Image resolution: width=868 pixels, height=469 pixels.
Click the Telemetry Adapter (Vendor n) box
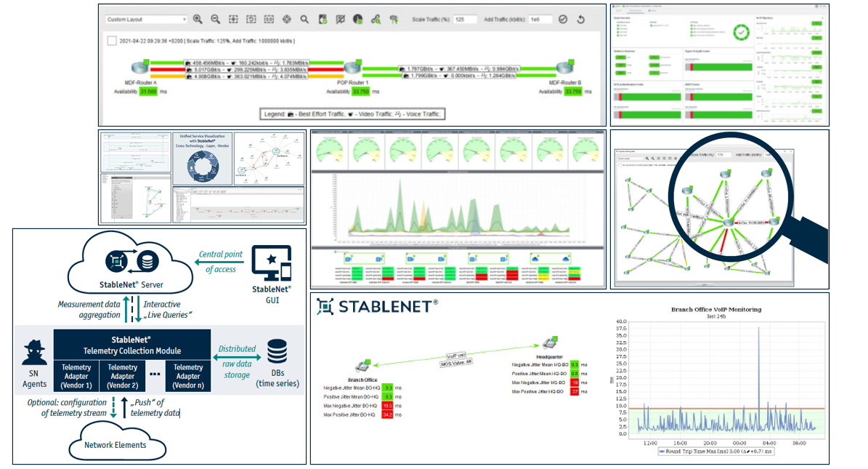(x=188, y=376)
